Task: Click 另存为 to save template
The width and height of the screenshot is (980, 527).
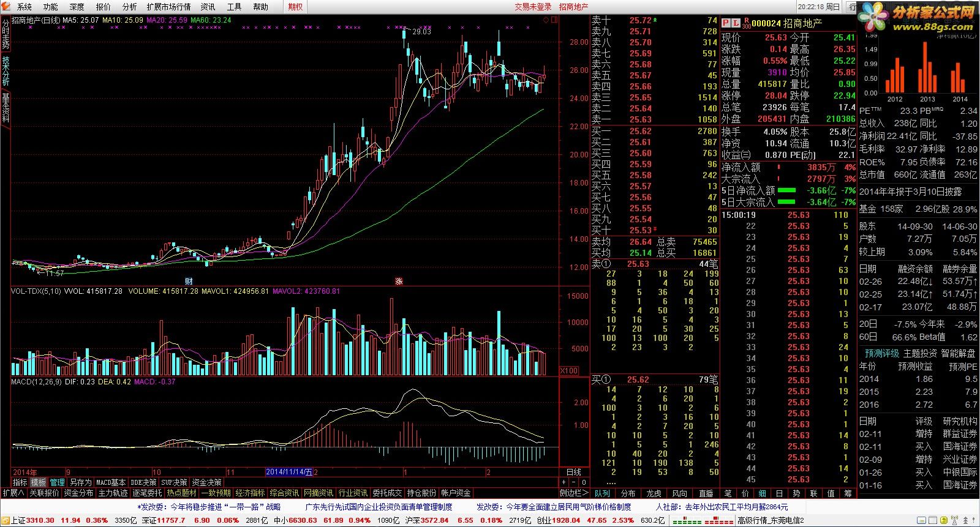Action: (80, 482)
